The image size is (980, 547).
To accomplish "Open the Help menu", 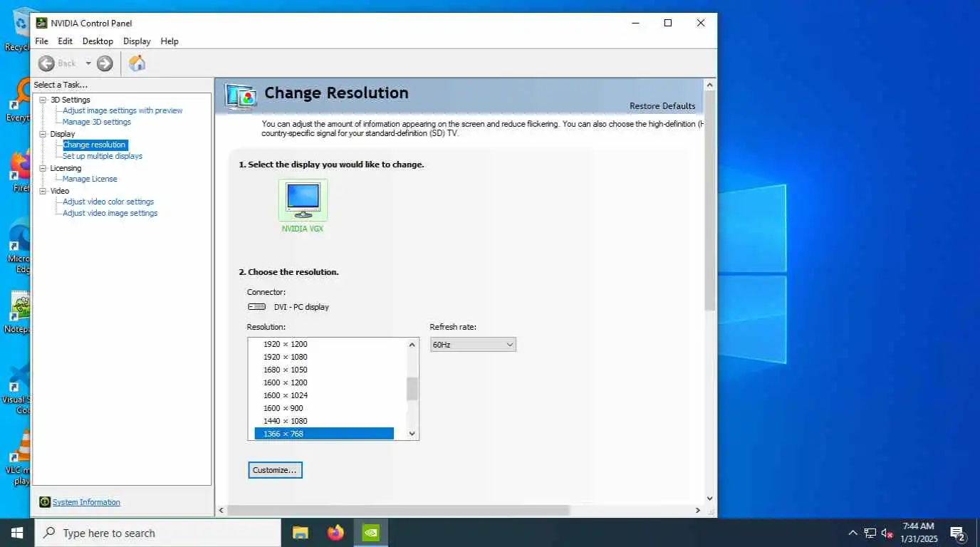I will (170, 41).
